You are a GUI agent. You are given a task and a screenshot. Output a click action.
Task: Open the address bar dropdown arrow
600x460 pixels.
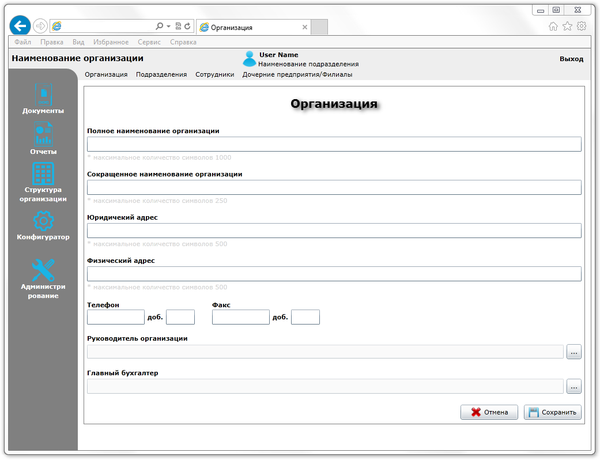point(168,26)
